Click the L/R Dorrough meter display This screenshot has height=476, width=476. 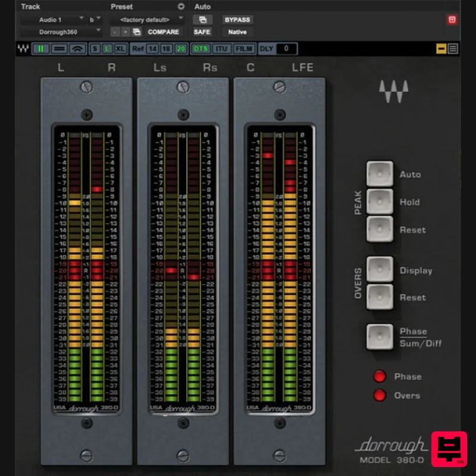(86, 268)
